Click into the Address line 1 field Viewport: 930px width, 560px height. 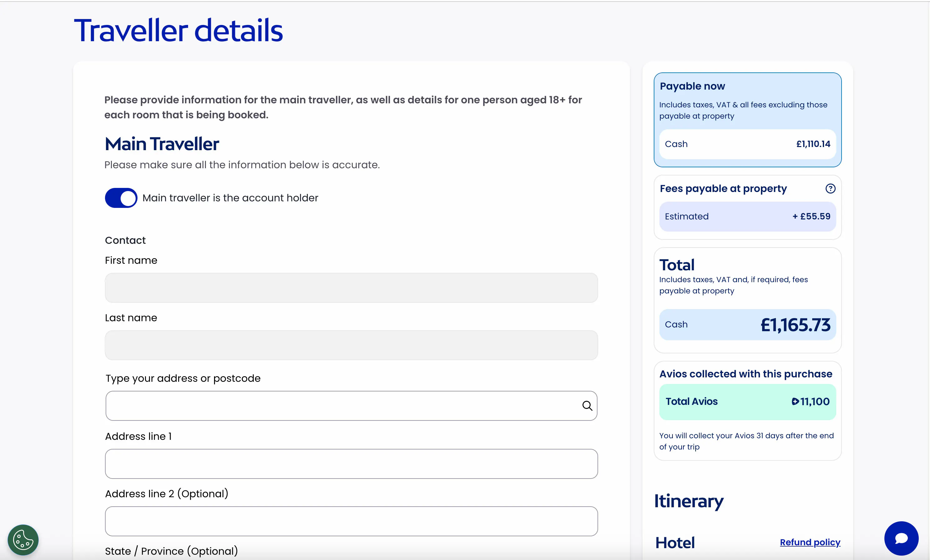pyautogui.click(x=351, y=464)
